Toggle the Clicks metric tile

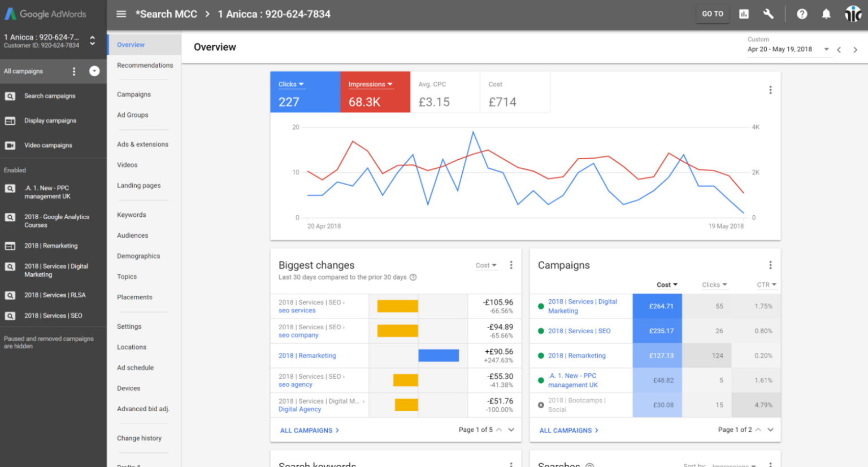pos(305,92)
